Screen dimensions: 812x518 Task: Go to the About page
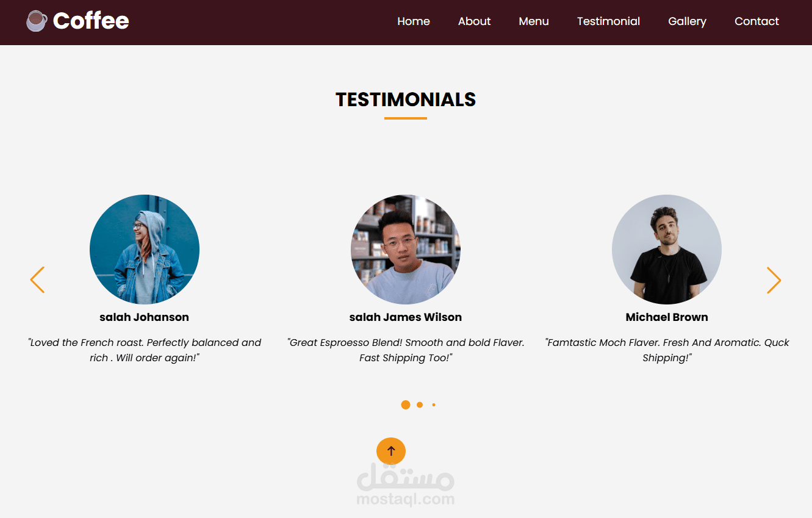(474, 21)
